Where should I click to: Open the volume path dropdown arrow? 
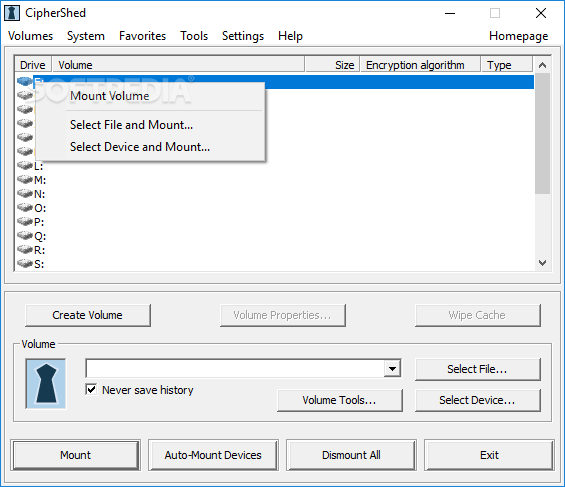coord(392,368)
